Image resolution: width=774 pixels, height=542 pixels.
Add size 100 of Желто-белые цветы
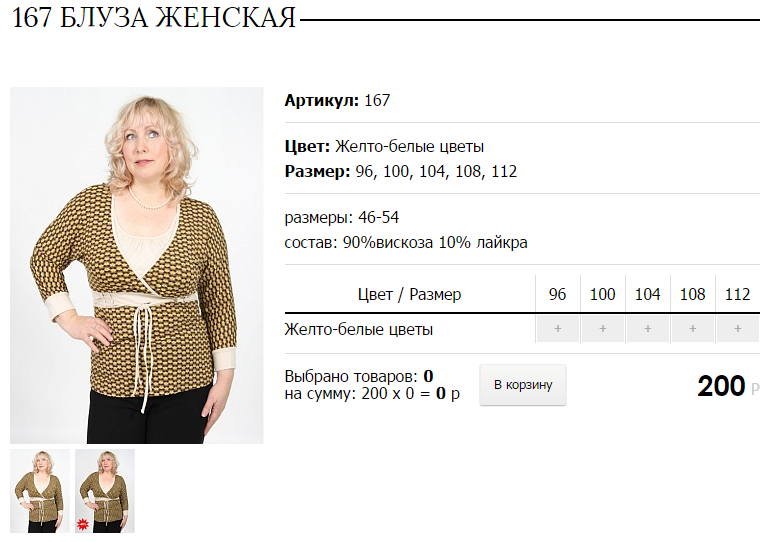tap(603, 329)
